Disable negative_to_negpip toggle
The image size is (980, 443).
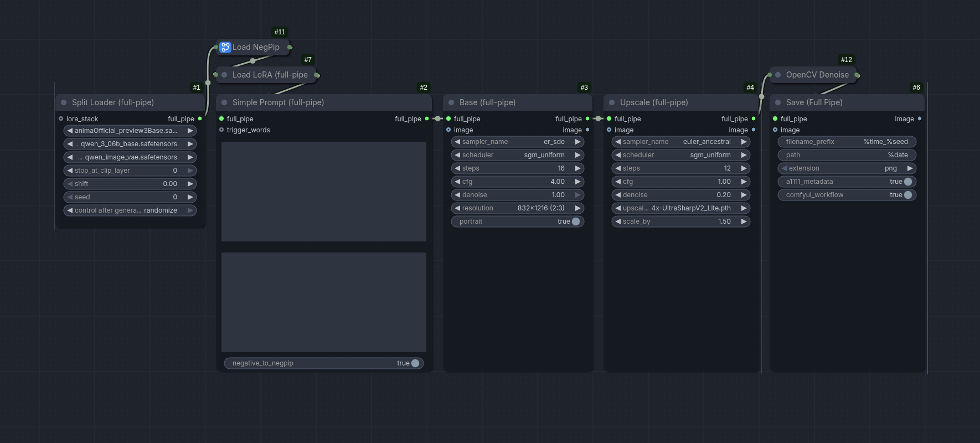(x=415, y=363)
